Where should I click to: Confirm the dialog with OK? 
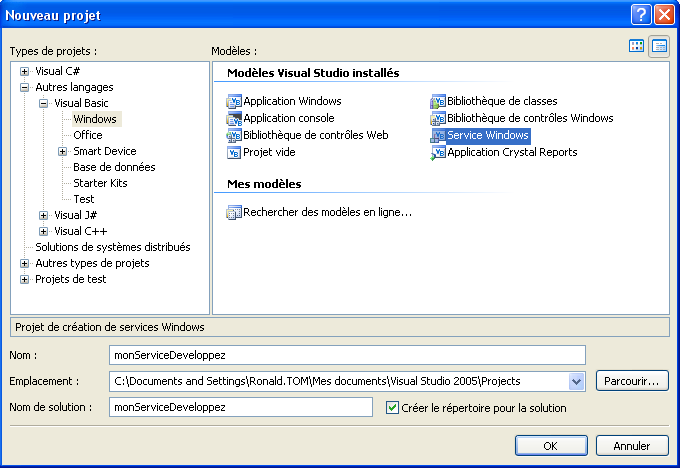coord(550,446)
